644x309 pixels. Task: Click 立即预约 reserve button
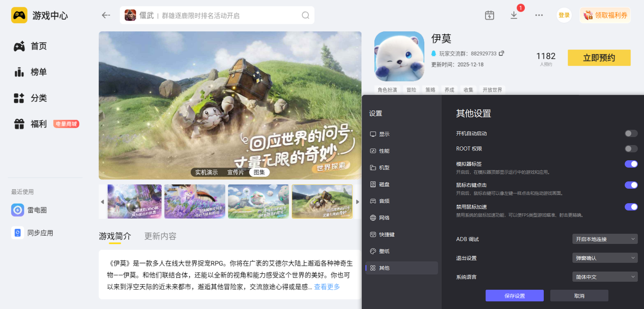point(599,58)
